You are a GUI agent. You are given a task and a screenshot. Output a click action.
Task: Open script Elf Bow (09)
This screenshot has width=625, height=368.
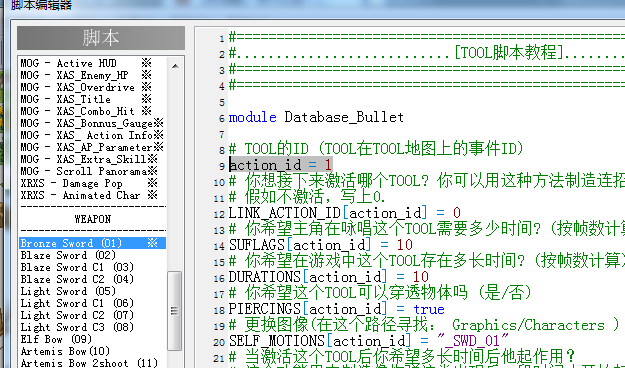(92, 339)
